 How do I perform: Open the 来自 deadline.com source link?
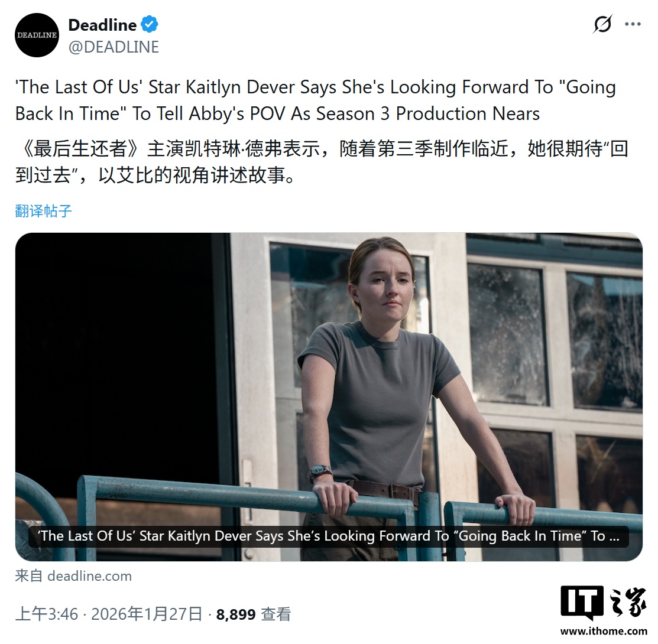(73, 576)
